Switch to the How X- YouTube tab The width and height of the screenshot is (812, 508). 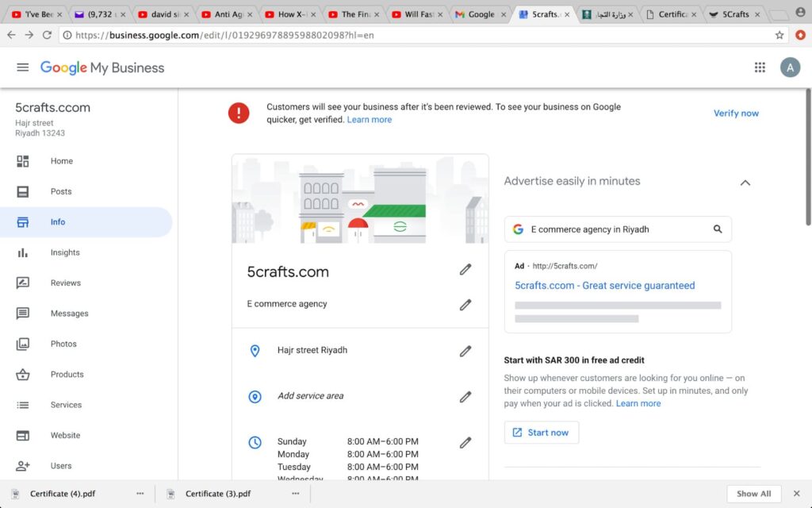point(290,14)
